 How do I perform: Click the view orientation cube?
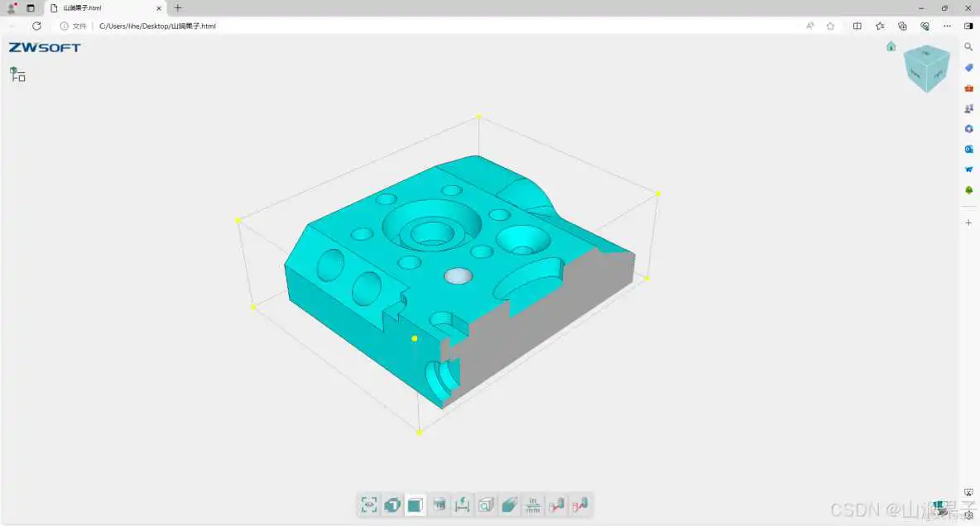tap(927, 68)
